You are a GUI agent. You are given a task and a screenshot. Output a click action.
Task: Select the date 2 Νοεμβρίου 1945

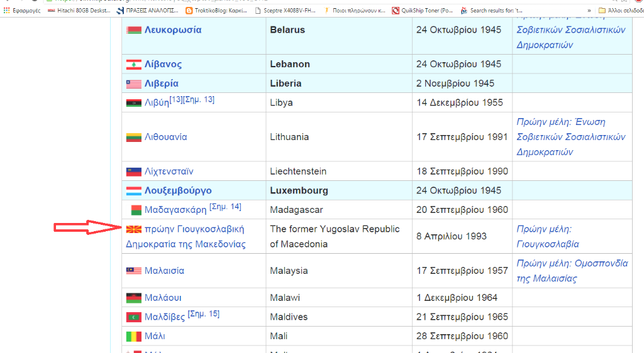coord(455,84)
